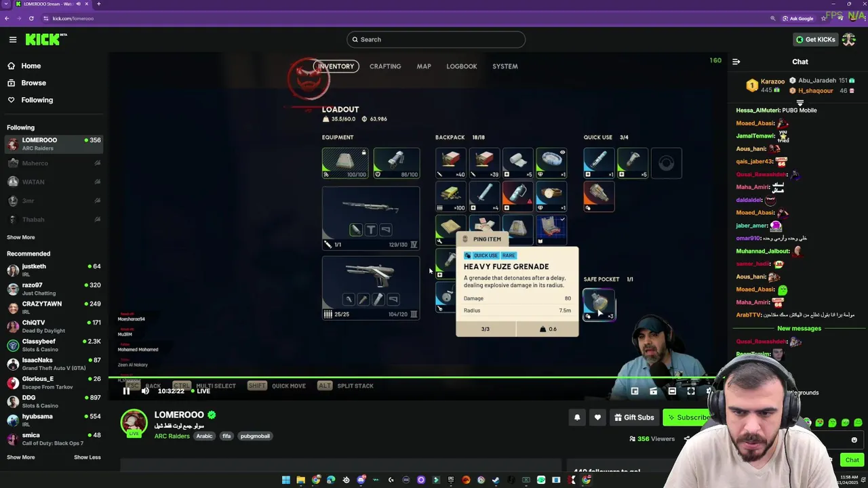
Task: Open new browser tab
Action: click(98, 4)
